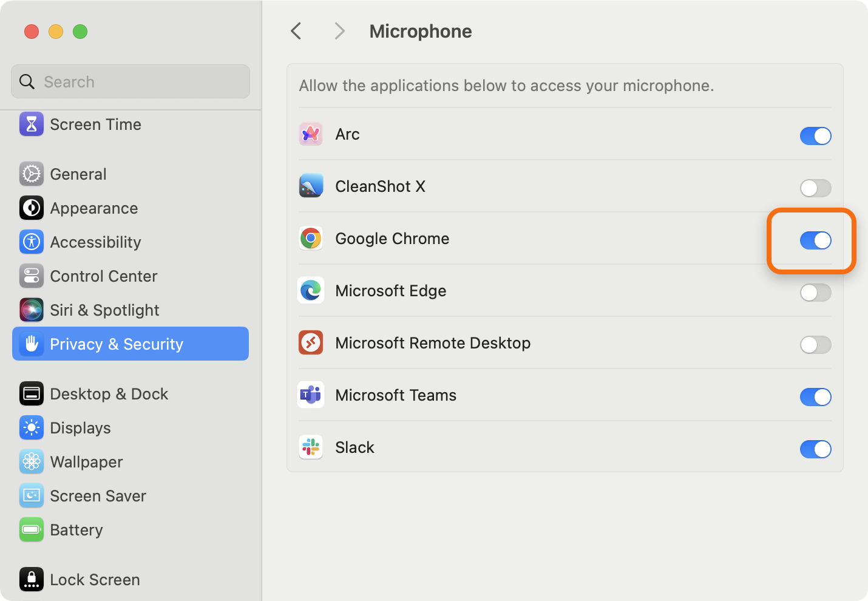Image resolution: width=868 pixels, height=601 pixels.
Task: Click the red close window button
Action: coord(32,32)
